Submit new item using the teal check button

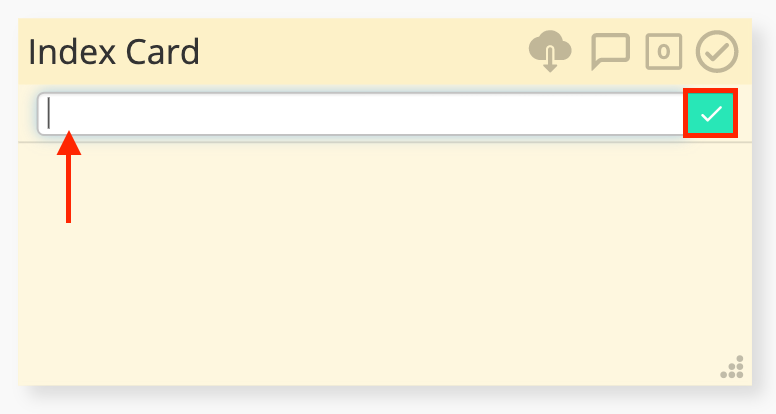[x=711, y=113]
